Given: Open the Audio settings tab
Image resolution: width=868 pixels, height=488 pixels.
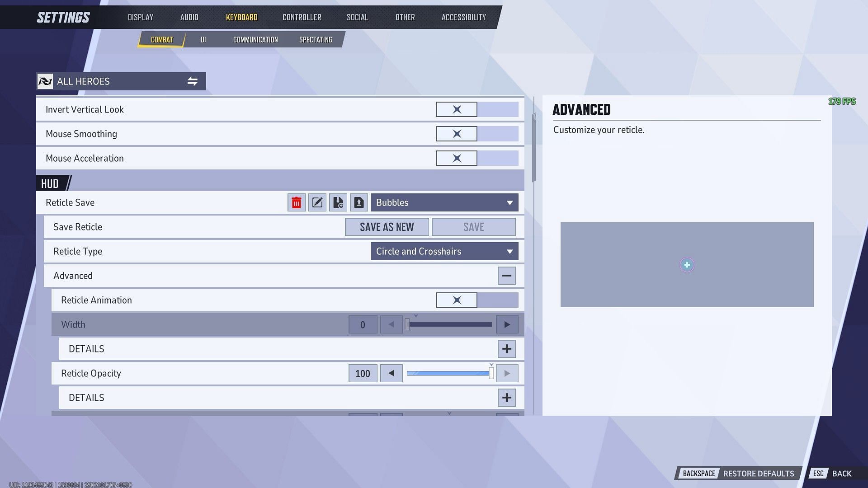Looking at the screenshot, I should click(189, 17).
